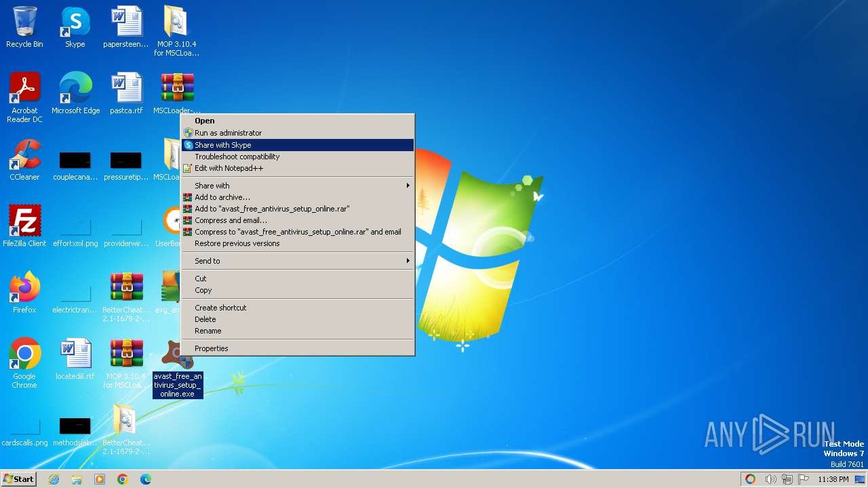Open the Action Center flag icon
The height and width of the screenshot is (488, 868).
(804, 479)
